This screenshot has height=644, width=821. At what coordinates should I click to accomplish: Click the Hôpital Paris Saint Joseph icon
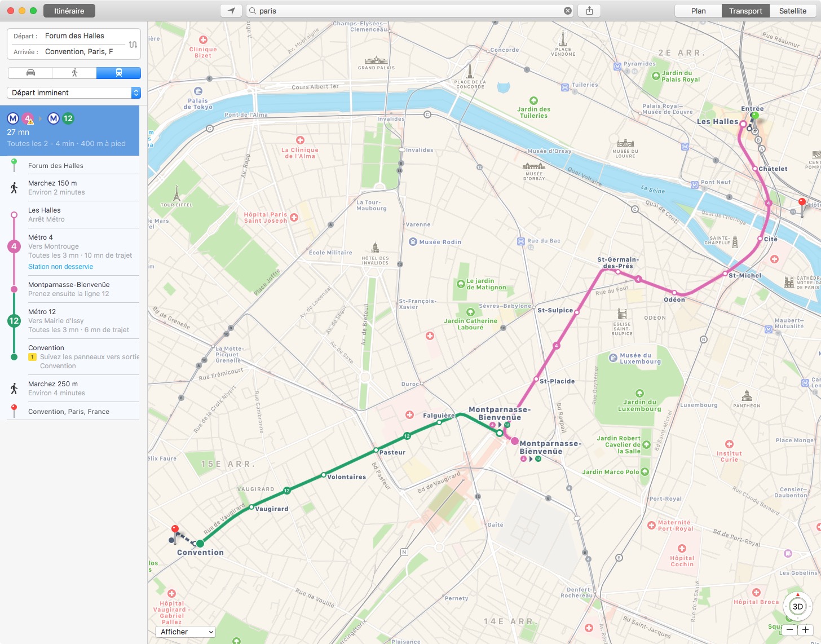click(x=294, y=217)
